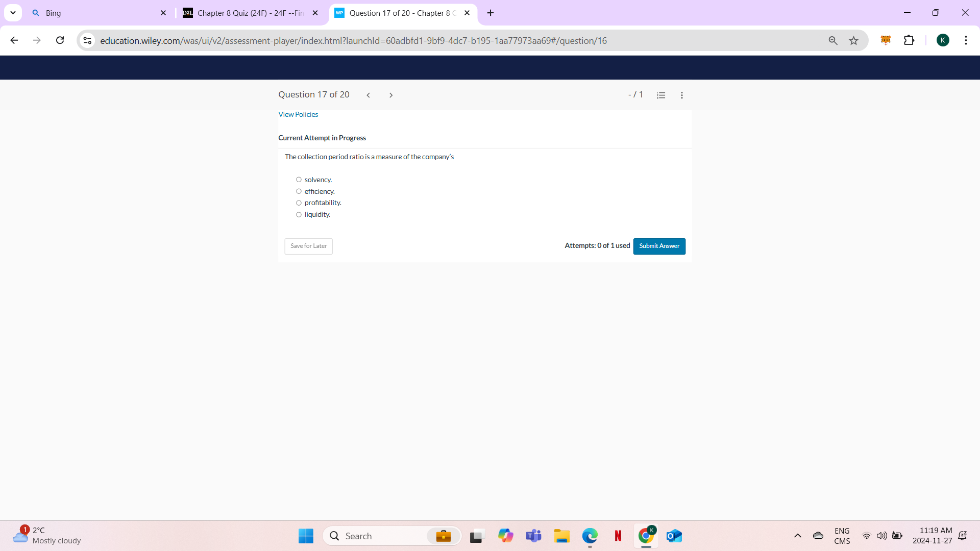Image resolution: width=980 pixels, height=551 pixels.
Task: Switch to the Bing tab
Action: click(x=92, y=13)
